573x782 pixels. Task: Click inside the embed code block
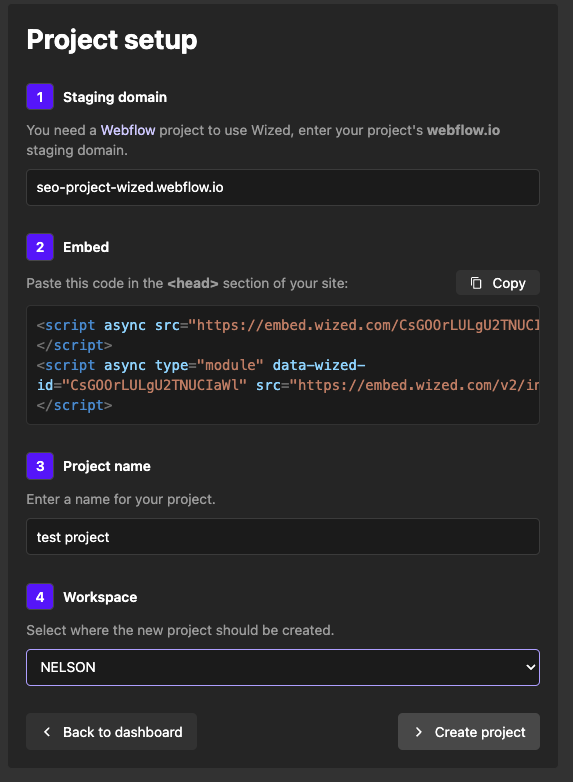tap(283, 365)
